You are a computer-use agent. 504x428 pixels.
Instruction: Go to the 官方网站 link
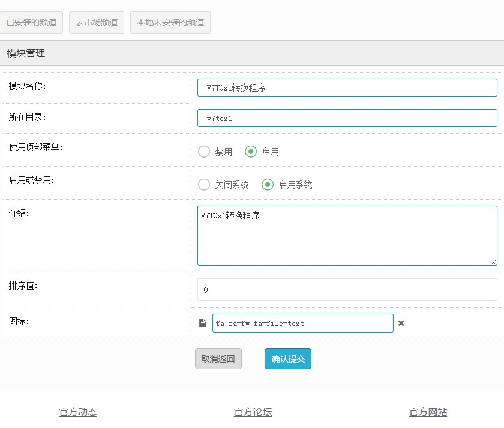coord(428,412)
